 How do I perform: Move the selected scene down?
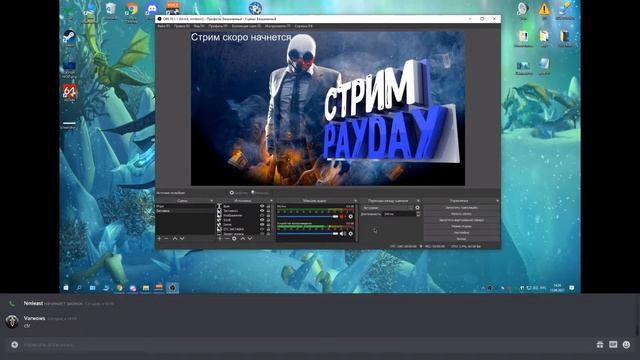coord(182,238)
